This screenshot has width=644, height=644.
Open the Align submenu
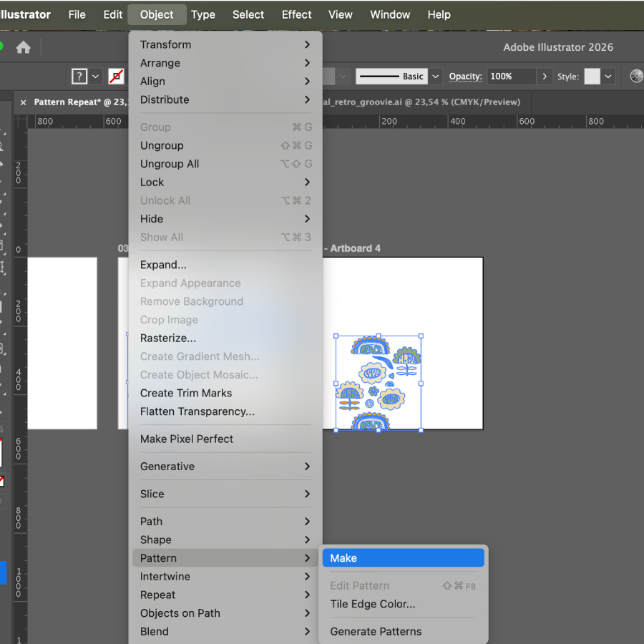click(x=225, y=82)
